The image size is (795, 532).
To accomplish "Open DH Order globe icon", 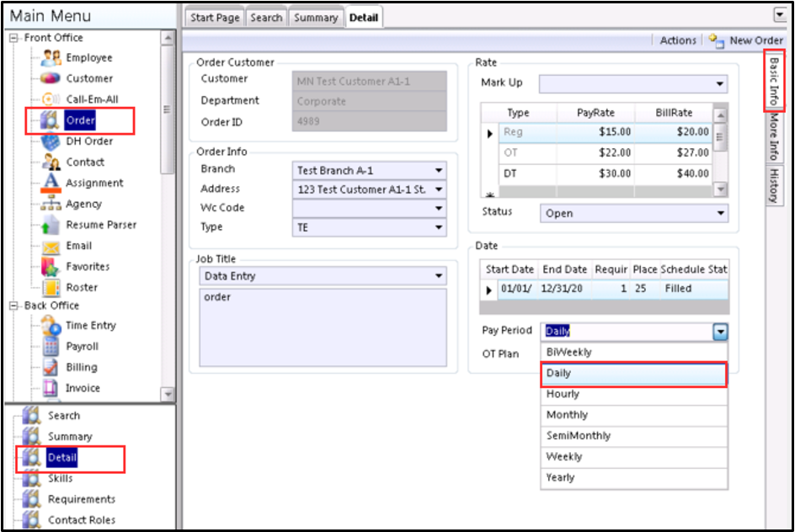I will tap(51, 141).
